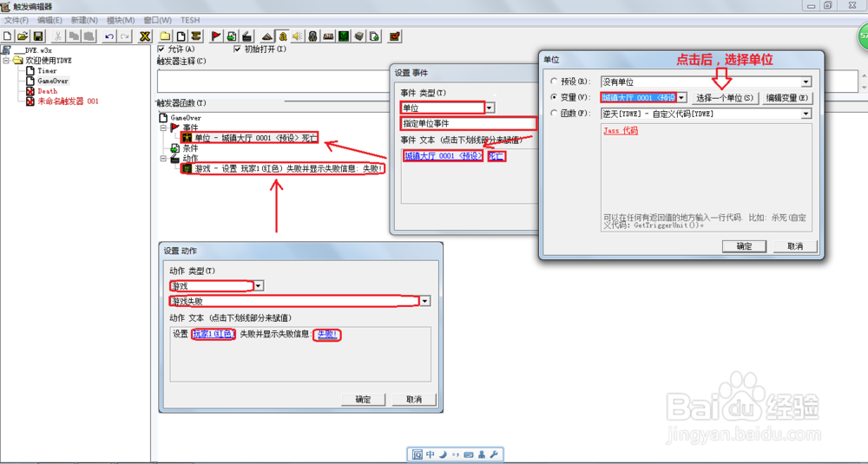Open the 单位 event type dropdown arrow
Viewport: 868px width, 464px height.
[490, 108]
